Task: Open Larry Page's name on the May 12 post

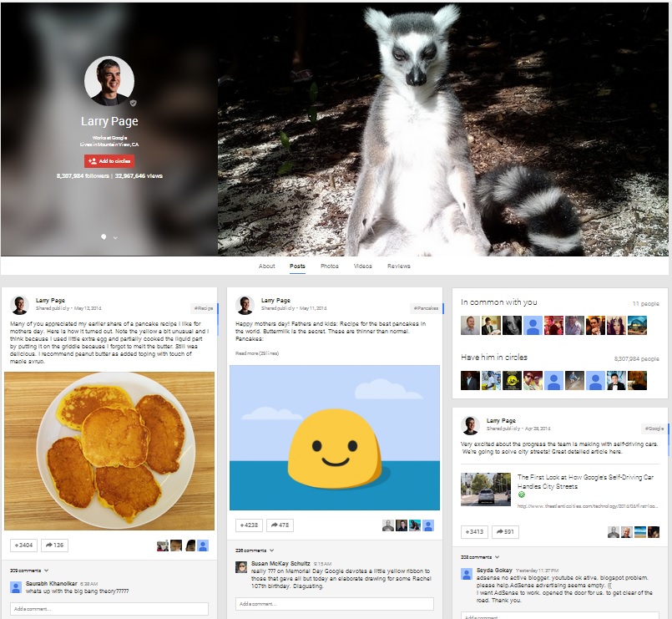Action: pos(50,300)
